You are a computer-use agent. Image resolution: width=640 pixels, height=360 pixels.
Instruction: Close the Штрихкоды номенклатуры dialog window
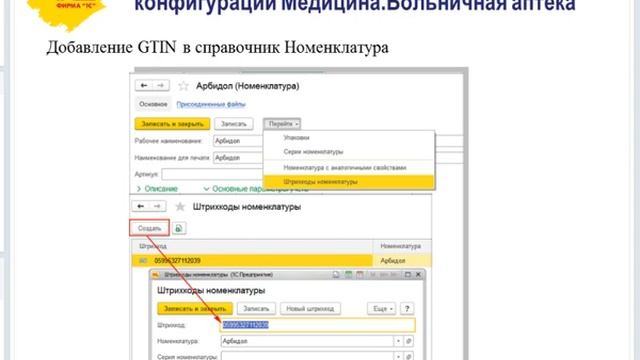point(418,275)
